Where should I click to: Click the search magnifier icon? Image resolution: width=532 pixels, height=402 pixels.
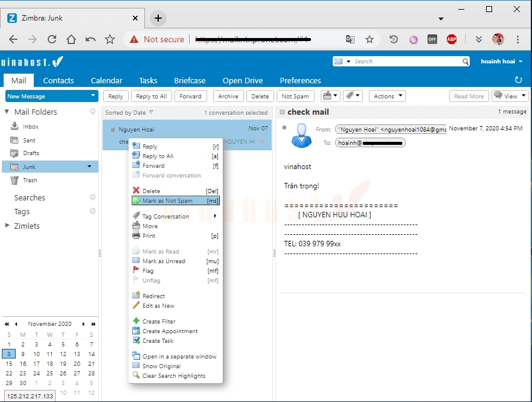click(466, 62)
